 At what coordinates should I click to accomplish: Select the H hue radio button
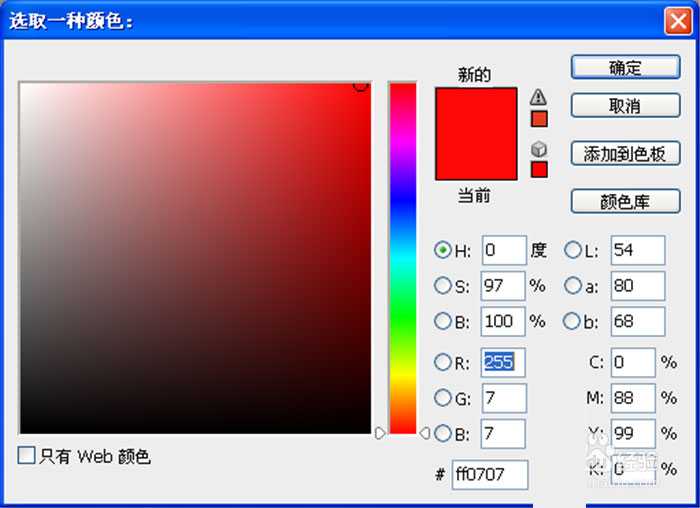[442, 250]
